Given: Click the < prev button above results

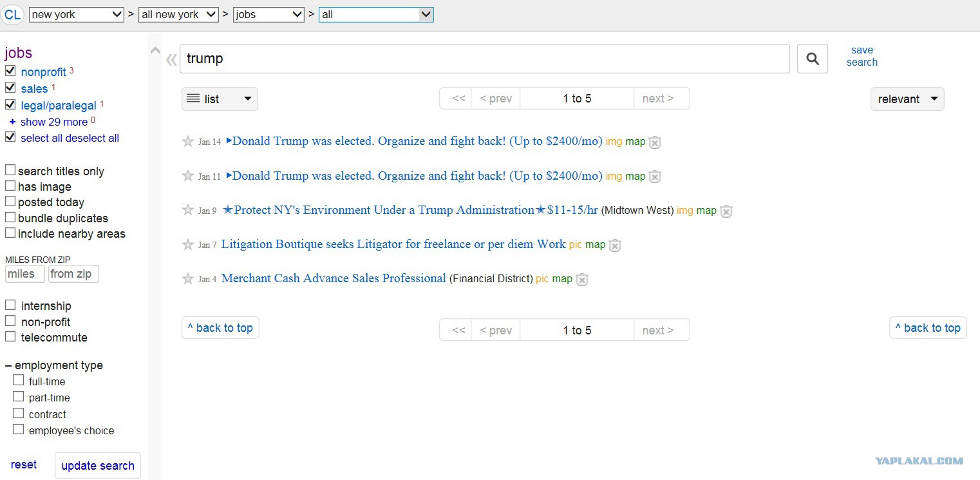Looking at the screenshot, I should click(x=496, y=99).
